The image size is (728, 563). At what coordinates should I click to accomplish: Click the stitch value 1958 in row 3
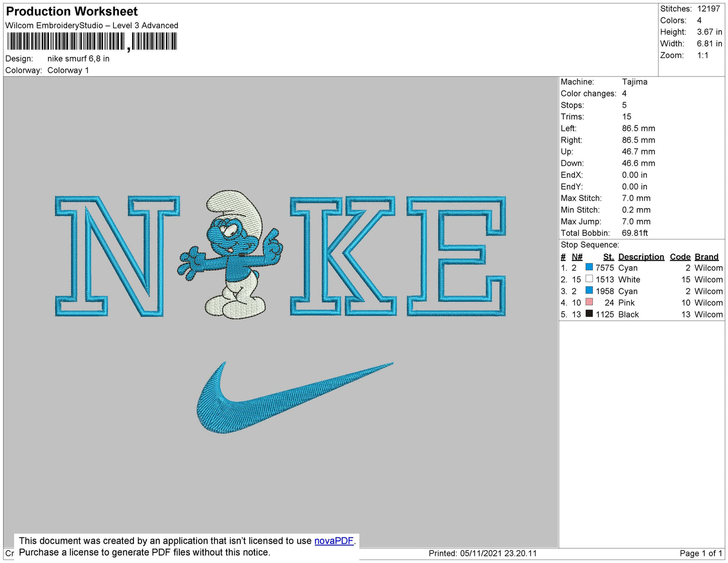click(605, 291)
